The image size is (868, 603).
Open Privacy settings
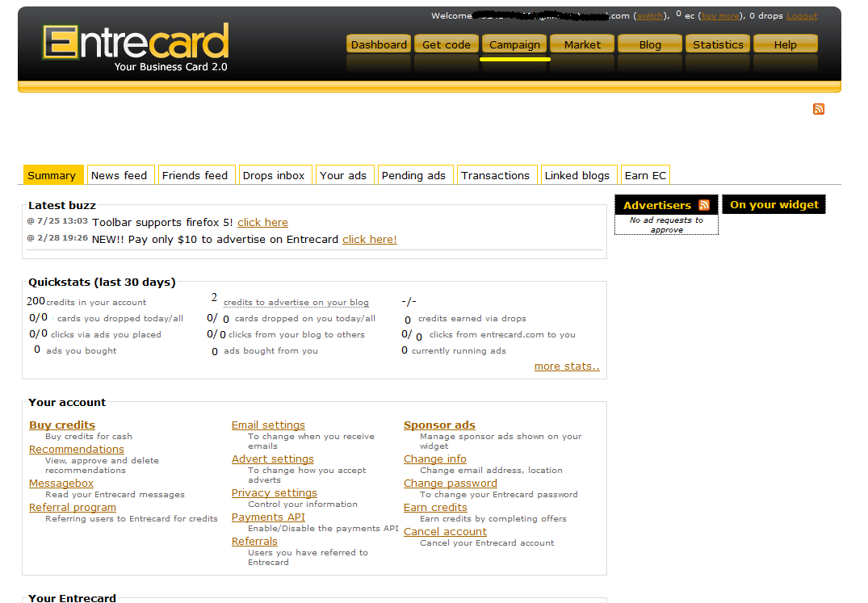(x=274, y=493)
